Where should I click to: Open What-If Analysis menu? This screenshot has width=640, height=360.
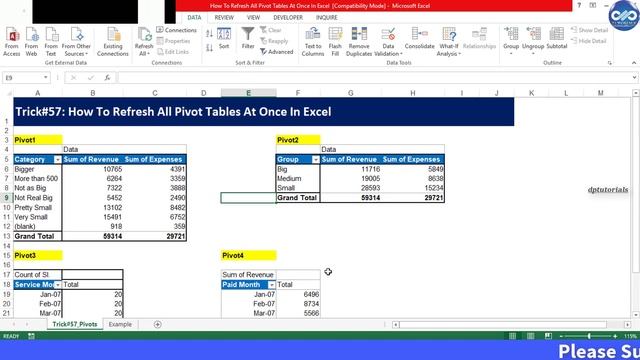(x=449, y=42)
